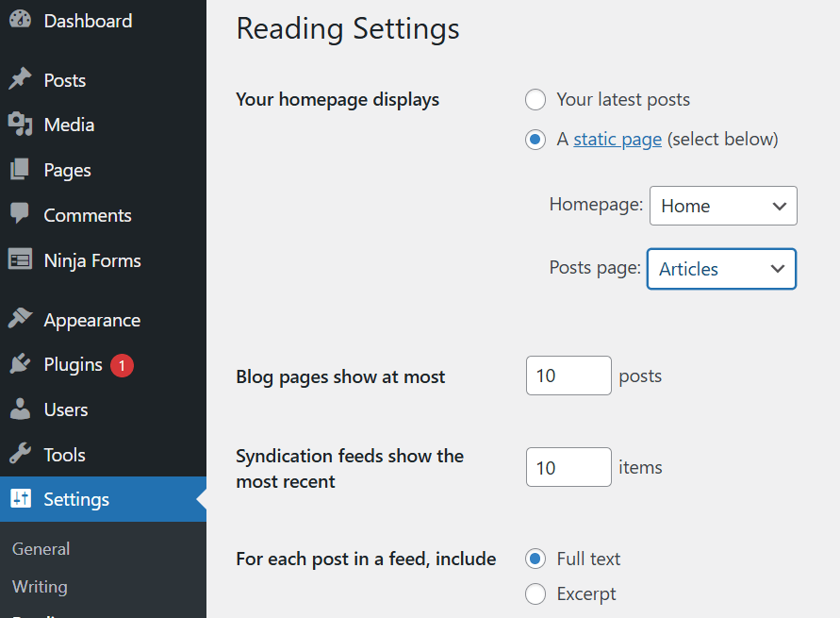Select the 'A static page' radio option
This screenshot has height=618, width=840.
coord(535,140)
